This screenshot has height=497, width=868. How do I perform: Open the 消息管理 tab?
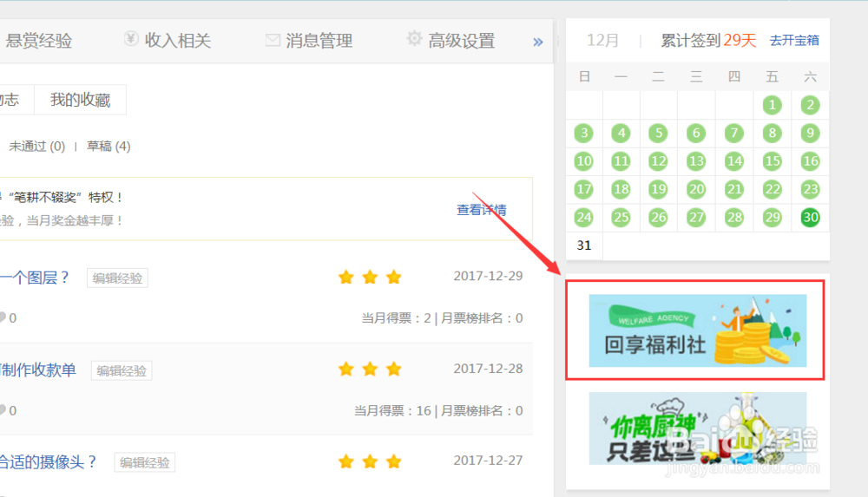tap(319, 41)
